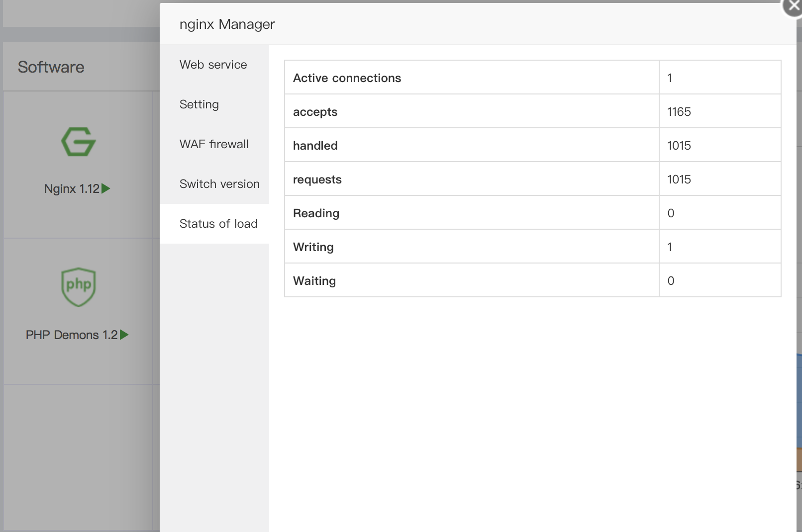Click the nginx Manager title
Screen dimensions: 802x532
[x=227, y=24]
